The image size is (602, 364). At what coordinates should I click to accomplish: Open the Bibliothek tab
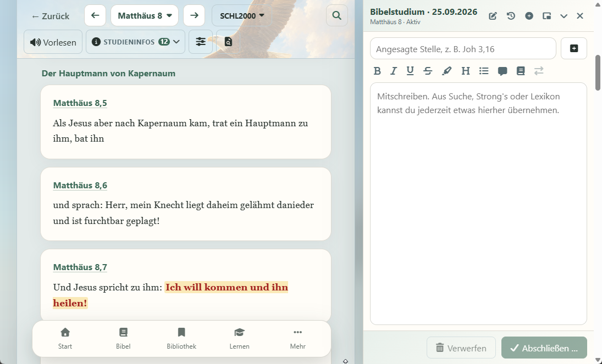pos(181,339)
